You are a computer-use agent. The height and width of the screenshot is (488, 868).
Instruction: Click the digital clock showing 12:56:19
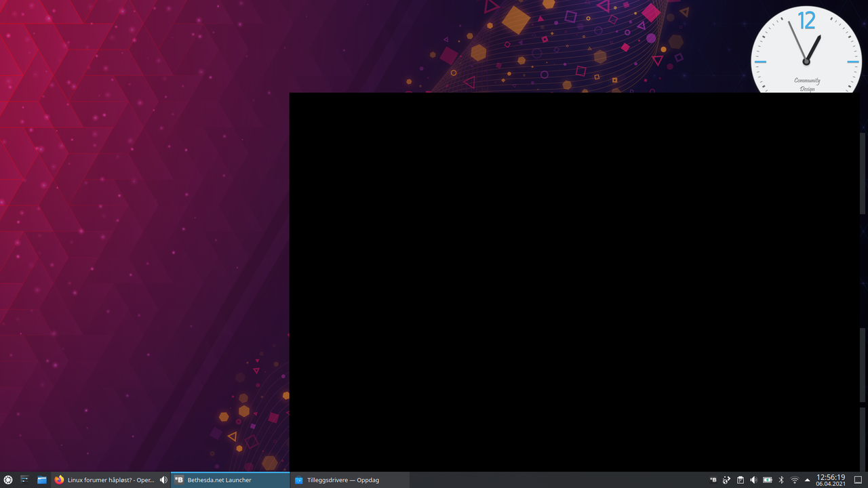831,480
